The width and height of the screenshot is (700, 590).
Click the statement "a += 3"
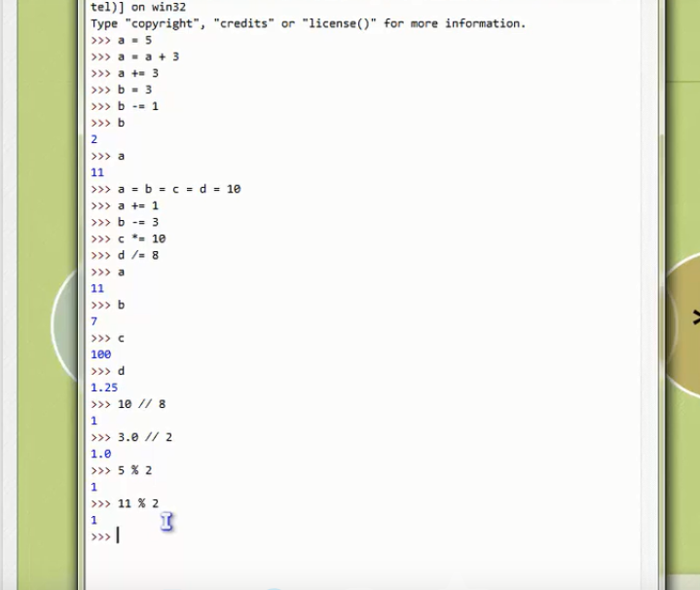tap(138, 73)
